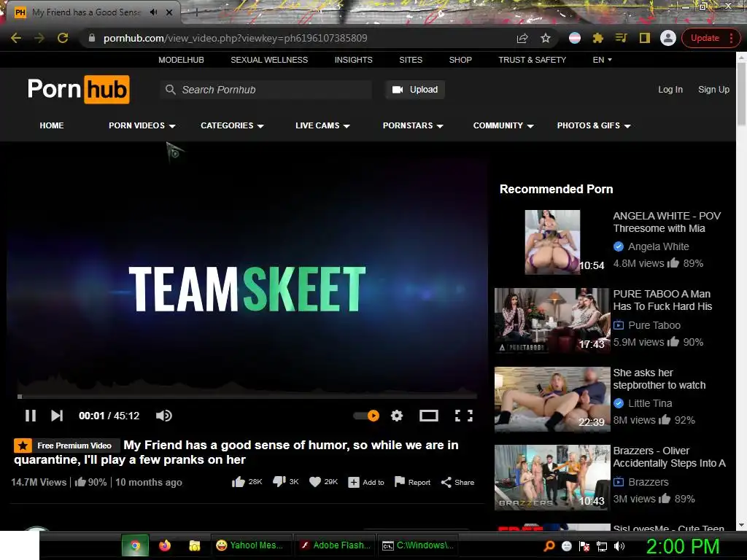
Task: Switch to C:\Windows command prompt taskbar item
Action: coord(418,545)
